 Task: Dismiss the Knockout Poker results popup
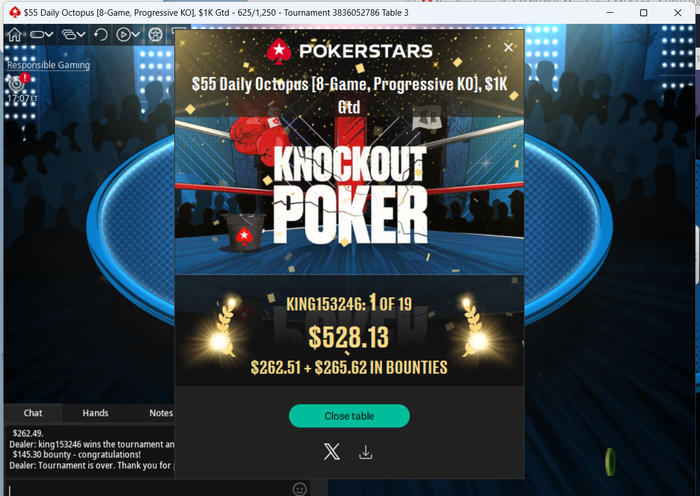click(508, 47)
